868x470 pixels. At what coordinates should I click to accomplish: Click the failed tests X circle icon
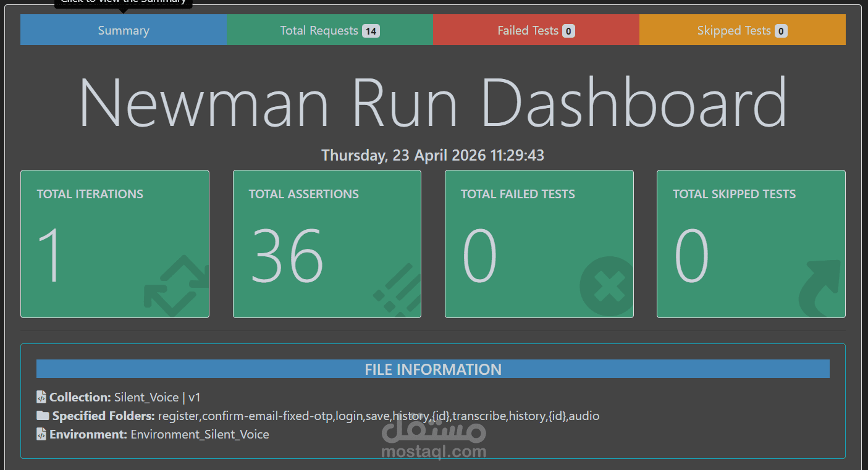coord(607,287)
